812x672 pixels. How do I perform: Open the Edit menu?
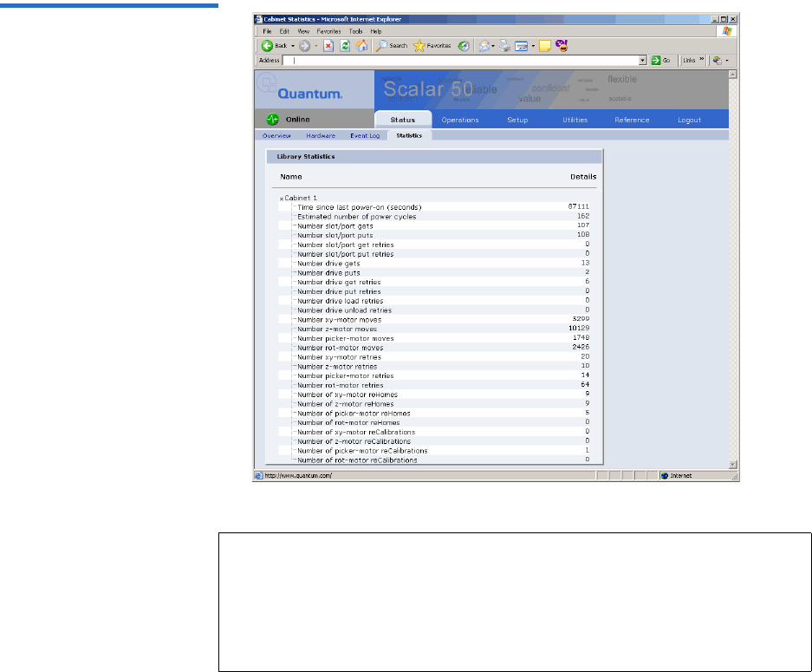coord(284,31)
